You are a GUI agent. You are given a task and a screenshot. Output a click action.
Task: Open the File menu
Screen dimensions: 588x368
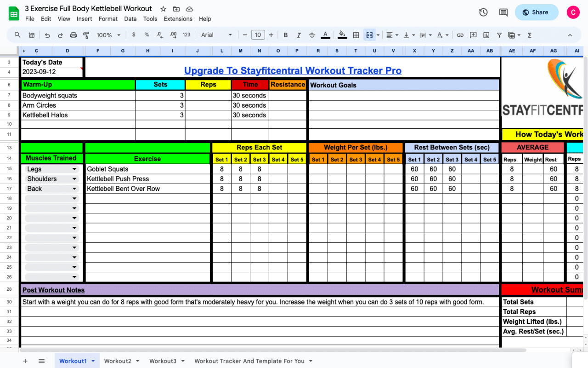point(30,19)
